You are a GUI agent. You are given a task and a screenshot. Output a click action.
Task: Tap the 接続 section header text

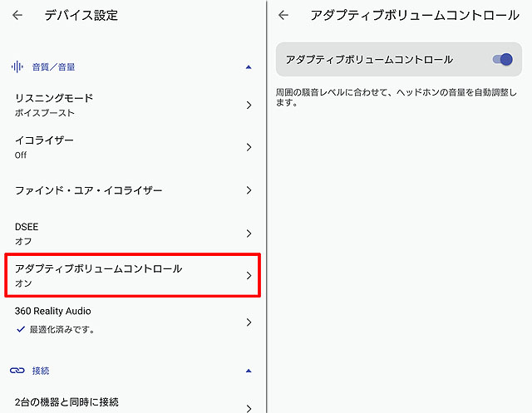click(x=41, y=370)
